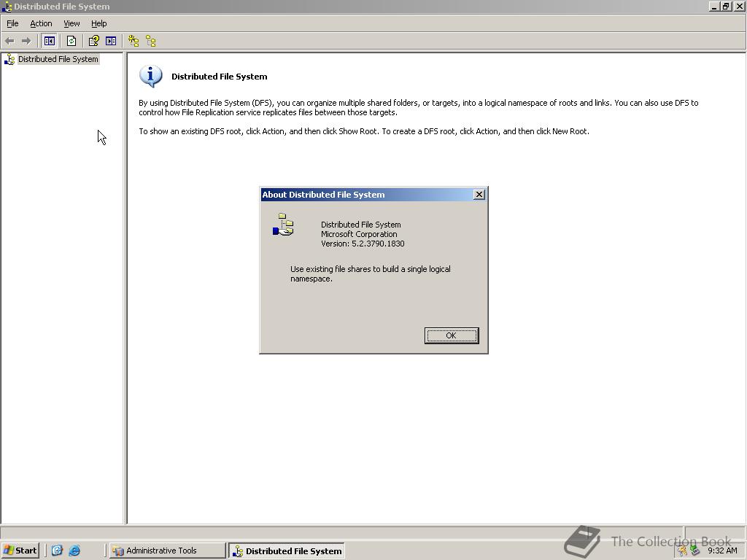Screen dimensions: 747x560
Task: Click the DFS icon in About dialog
Action: 283,225
